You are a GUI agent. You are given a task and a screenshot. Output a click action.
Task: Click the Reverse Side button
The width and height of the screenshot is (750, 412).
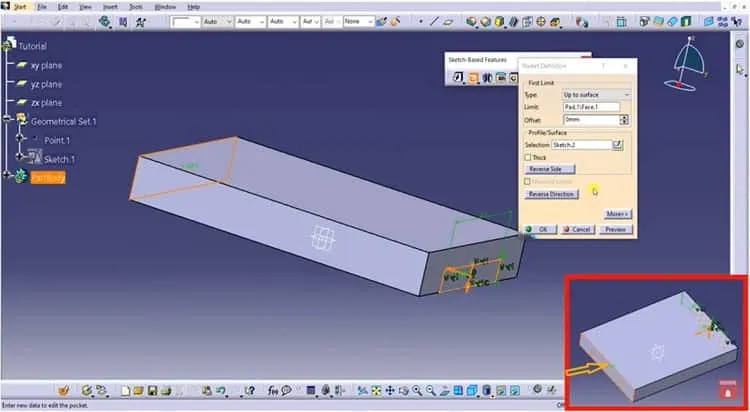point(550,169)
